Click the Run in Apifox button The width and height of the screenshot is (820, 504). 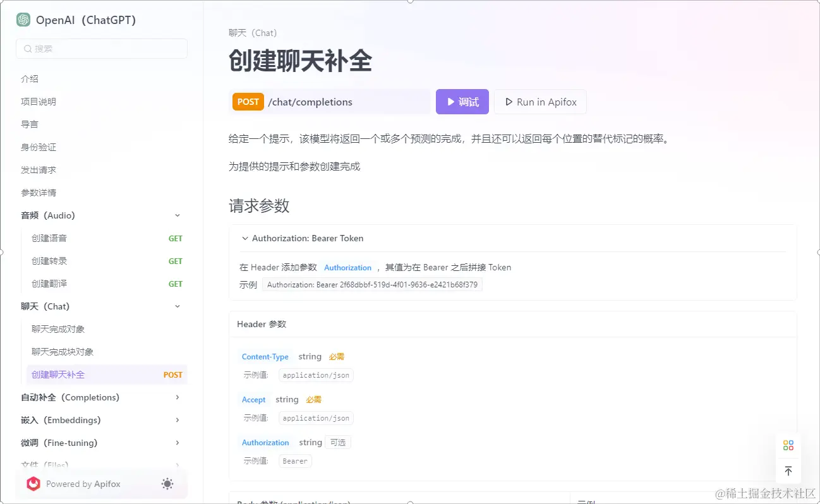pos(540,102)
